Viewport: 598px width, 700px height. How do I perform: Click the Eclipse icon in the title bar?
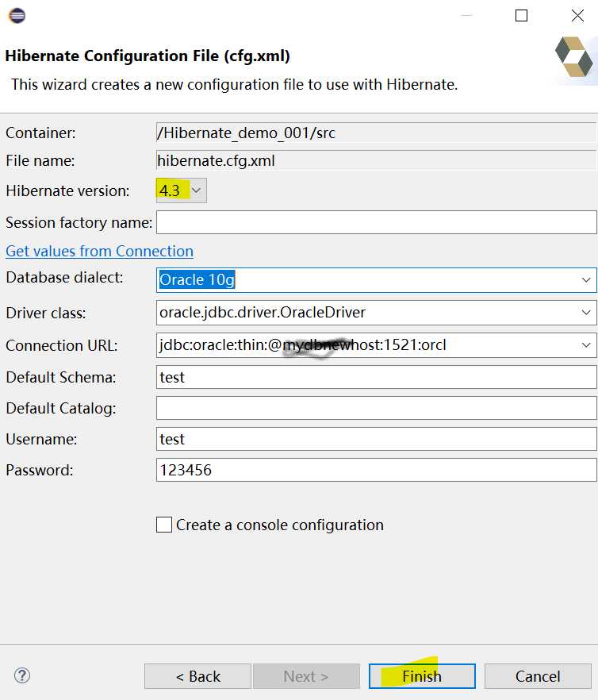pyautogui.click(x=17, y=16)
